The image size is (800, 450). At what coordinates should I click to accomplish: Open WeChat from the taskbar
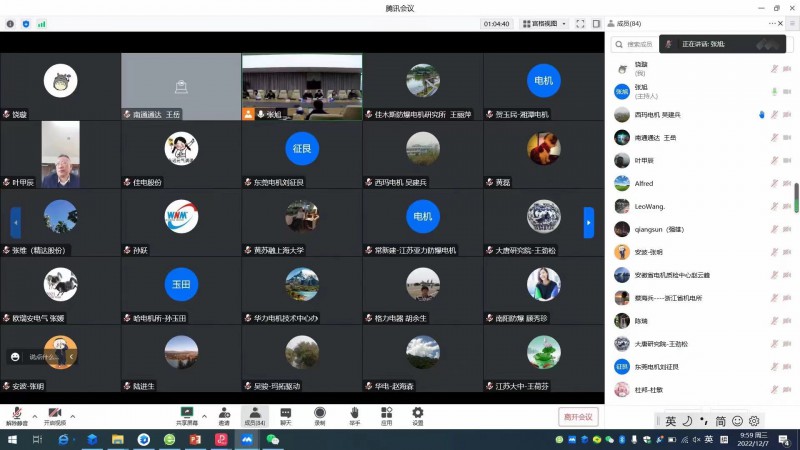pyautogui.click(x=272, y=439)
